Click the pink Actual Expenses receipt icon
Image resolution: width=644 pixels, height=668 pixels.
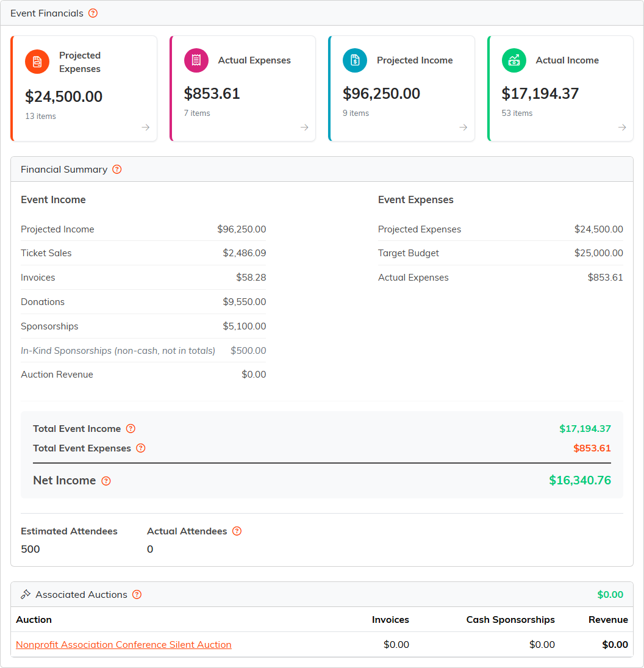[x=196, y=60]
